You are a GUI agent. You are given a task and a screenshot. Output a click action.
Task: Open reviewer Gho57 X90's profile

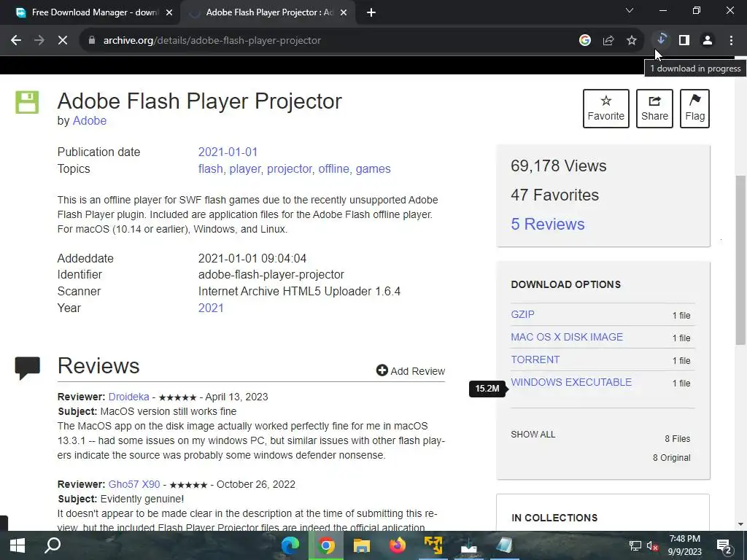134,484
